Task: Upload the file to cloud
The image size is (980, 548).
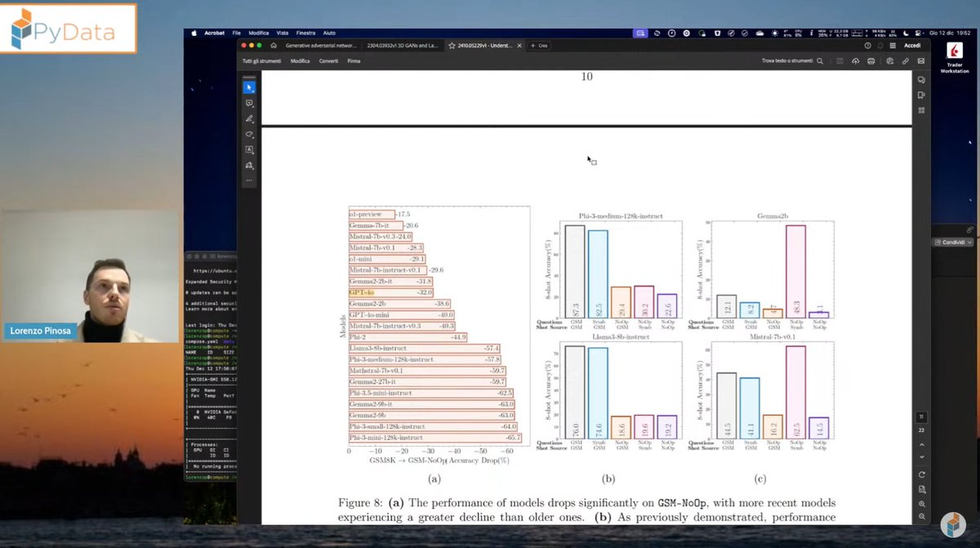Action: 855,61
